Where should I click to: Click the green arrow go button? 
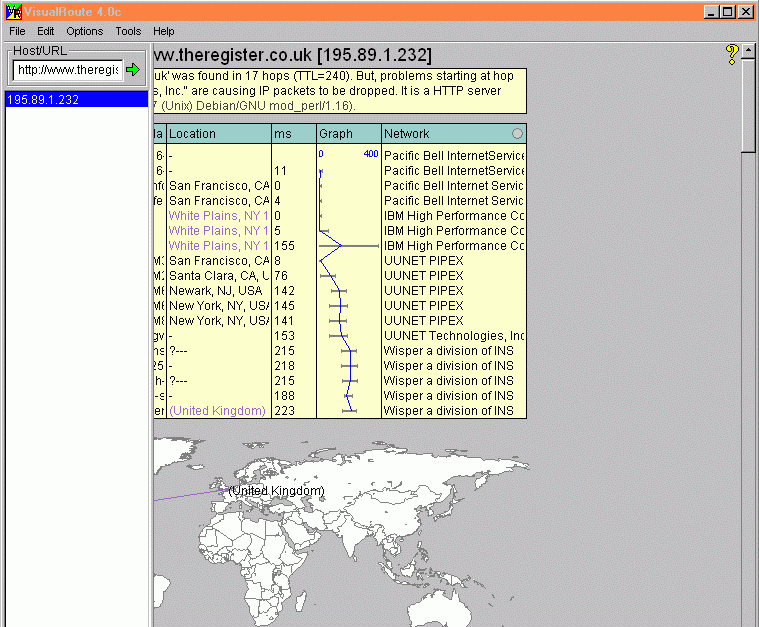[x=133, y=70]
